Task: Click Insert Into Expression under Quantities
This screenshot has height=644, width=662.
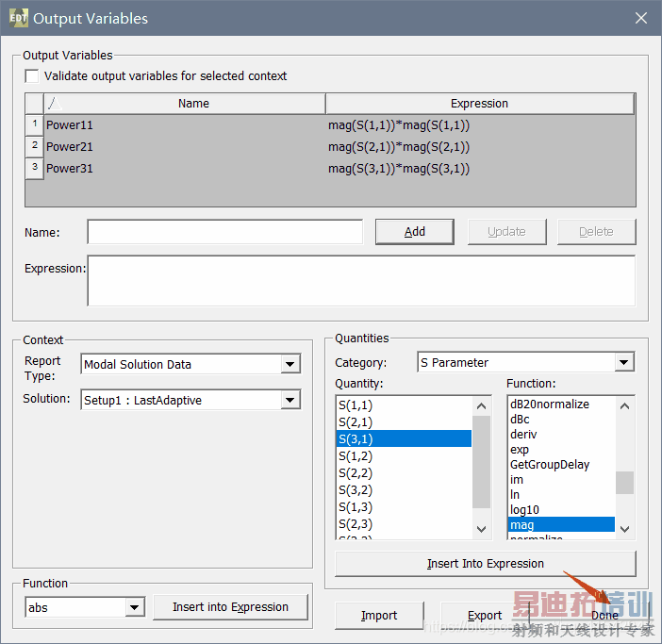Action: (485, 564)
